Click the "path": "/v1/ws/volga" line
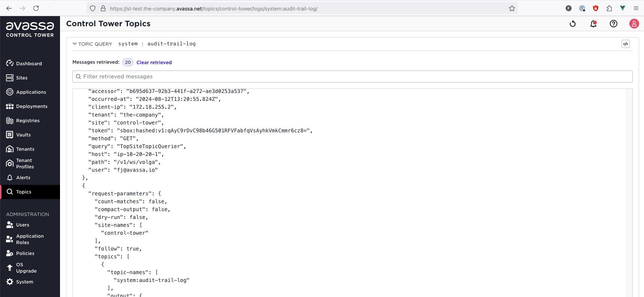 125,162
